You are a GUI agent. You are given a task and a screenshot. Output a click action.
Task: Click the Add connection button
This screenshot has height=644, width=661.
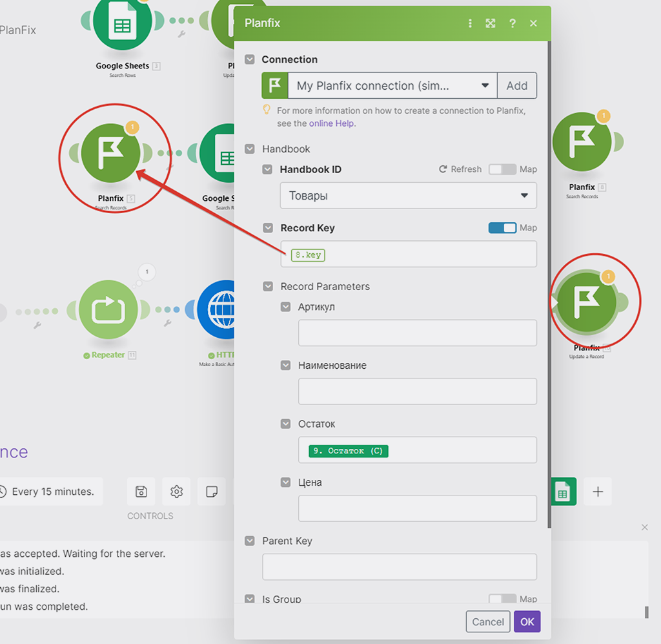[517, 86]
